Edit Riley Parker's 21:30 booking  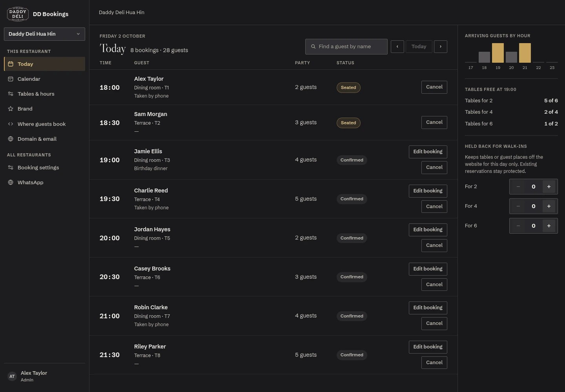pos(428,347)
